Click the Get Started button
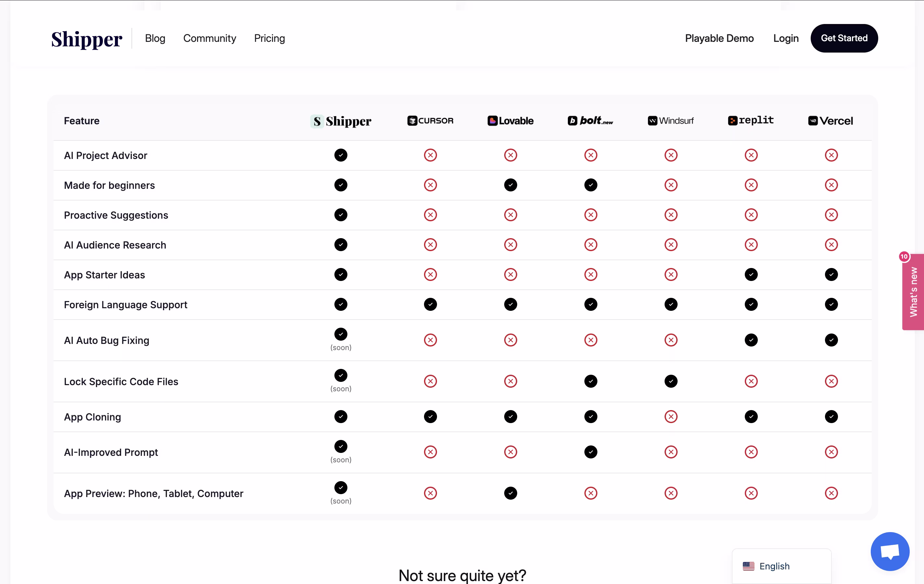The image size is (924, 584). pyautogui.click(x=844, y=38)
